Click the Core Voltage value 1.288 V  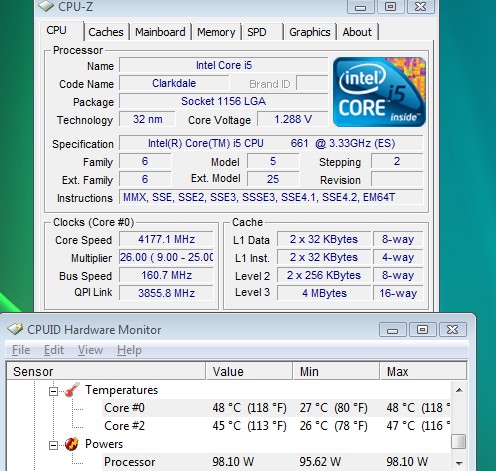click(293, 119)
